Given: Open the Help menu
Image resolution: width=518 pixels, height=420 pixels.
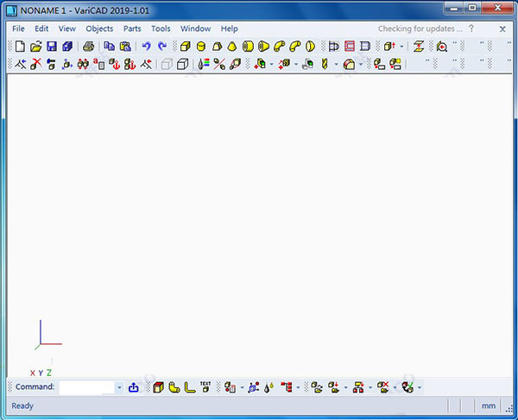Looking at the screenshot, I should (x=230, y=28).
